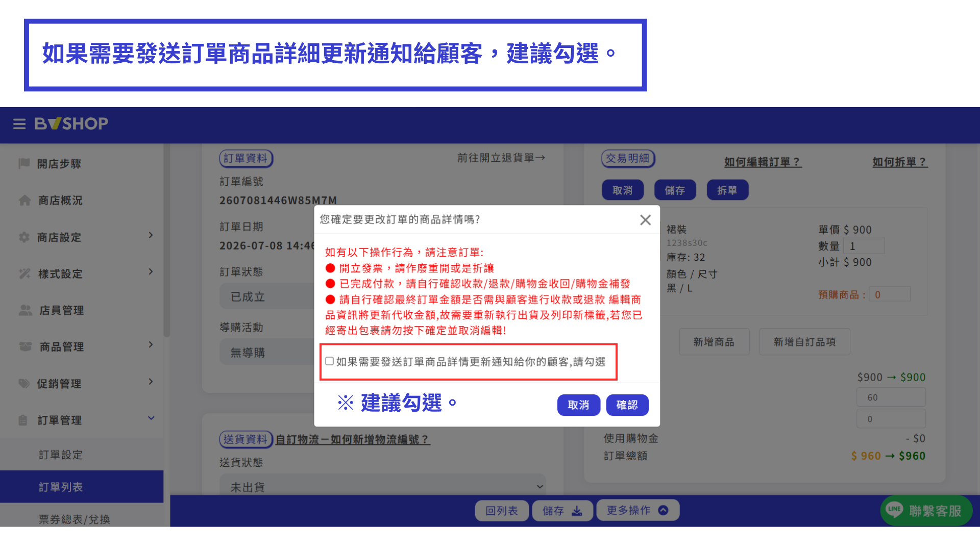Click the 回列表 button
The image size is (980, 551).
pyautogui.click(x=502, y=511)
